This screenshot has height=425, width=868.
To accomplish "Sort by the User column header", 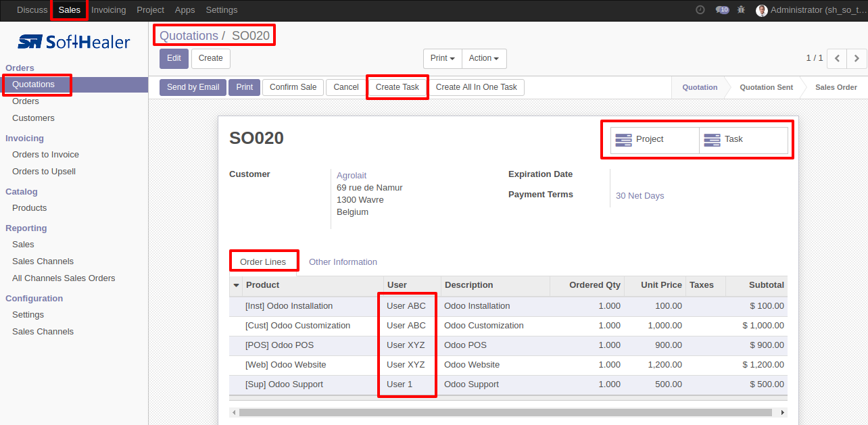I will pos(412,285).
